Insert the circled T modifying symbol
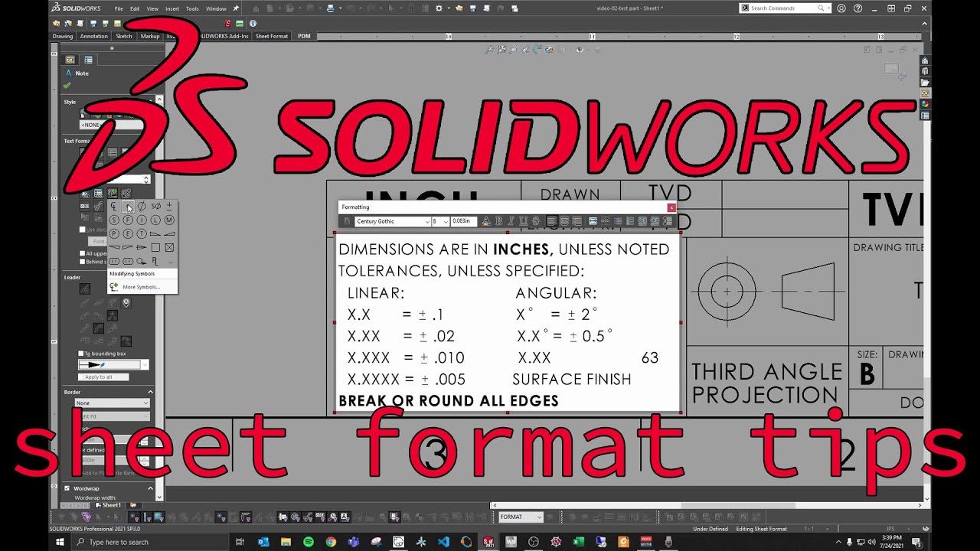 click(142, 233)
